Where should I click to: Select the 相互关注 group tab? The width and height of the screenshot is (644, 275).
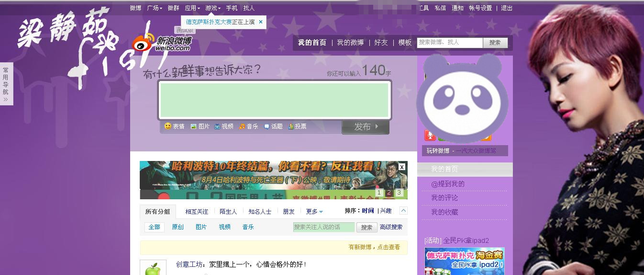197,211
